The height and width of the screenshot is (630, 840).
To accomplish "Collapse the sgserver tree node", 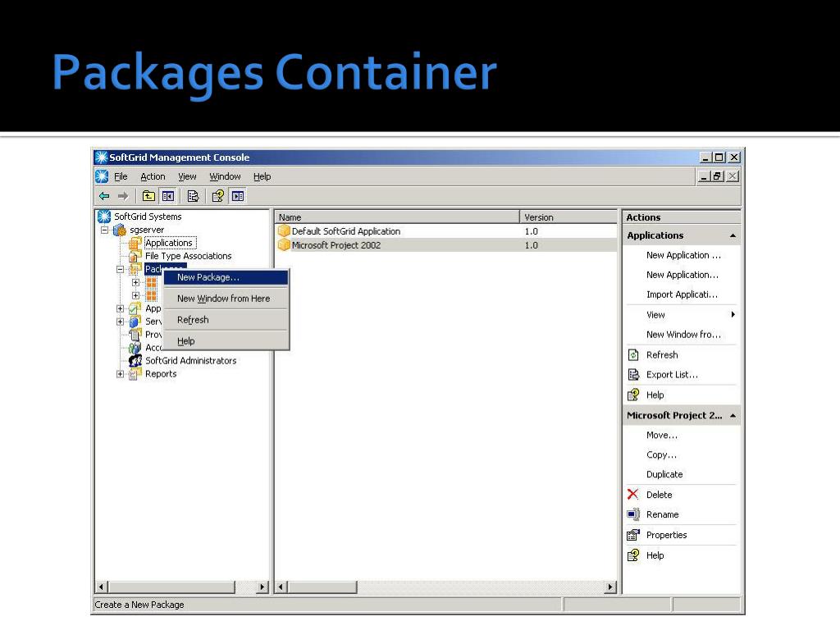I will [x=105, y=230].
